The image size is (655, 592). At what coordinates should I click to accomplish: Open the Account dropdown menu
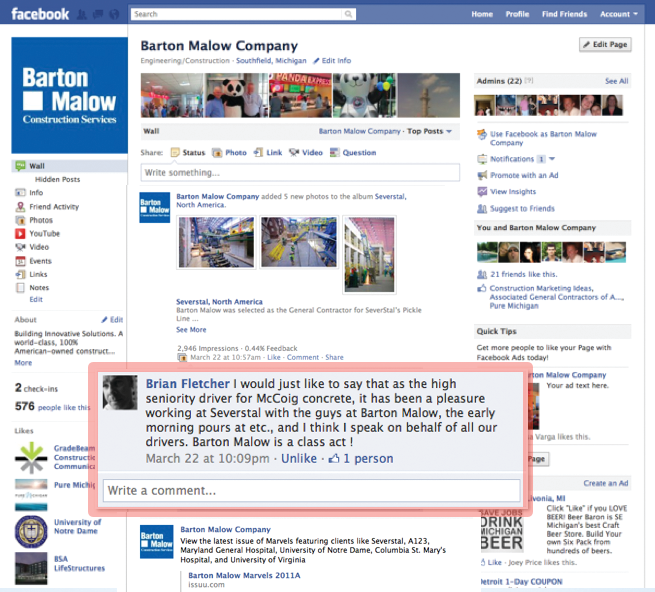tap(619, 14)
